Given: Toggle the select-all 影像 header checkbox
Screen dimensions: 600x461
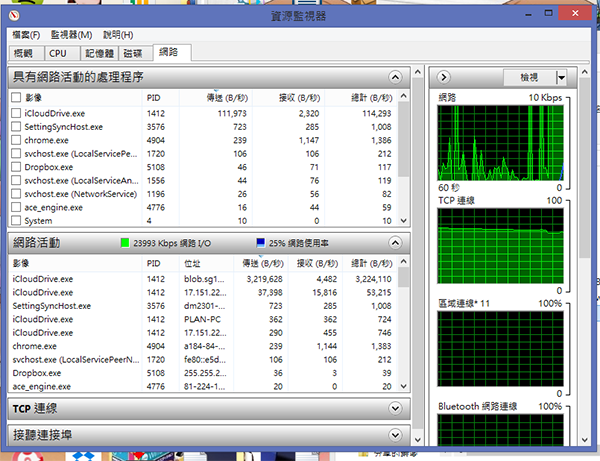Looking at the screenshot, I should pos(16,98).
